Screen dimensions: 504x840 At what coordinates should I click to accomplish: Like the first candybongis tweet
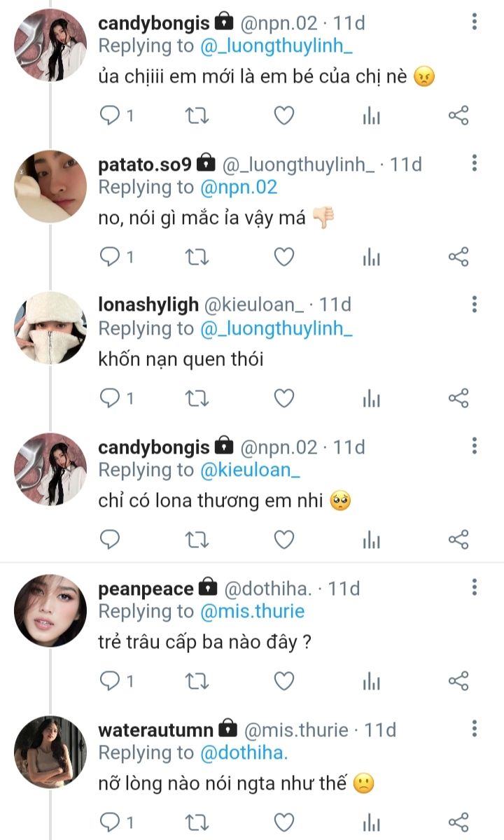283,115
